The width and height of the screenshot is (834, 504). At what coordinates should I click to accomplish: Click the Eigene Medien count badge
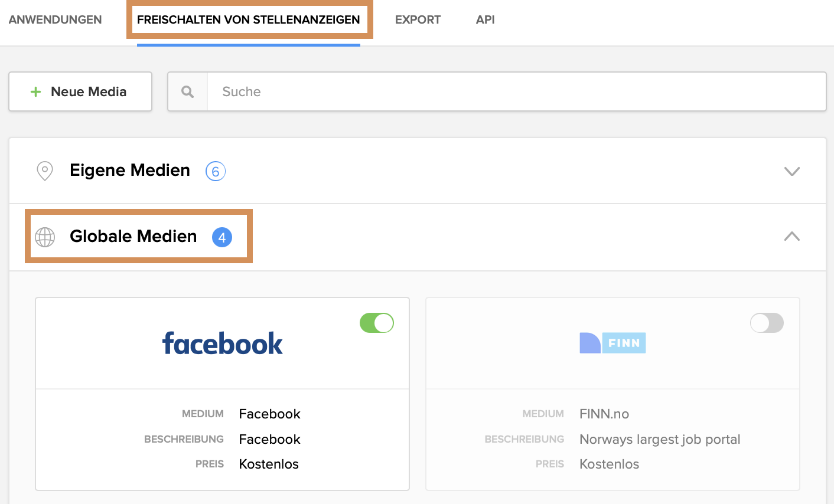click(216, 171)
